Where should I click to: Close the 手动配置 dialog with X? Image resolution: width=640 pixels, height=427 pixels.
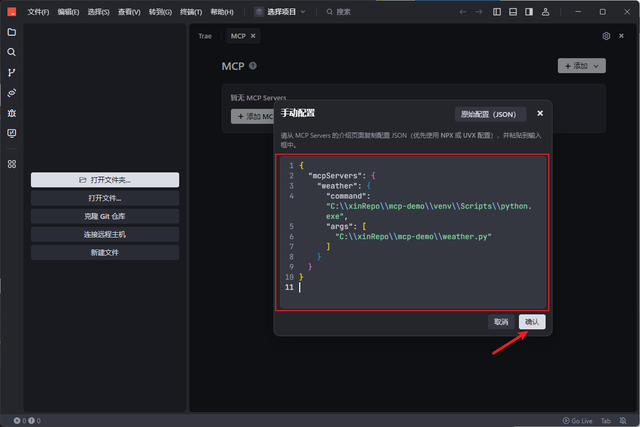click(x=540, y=114)
